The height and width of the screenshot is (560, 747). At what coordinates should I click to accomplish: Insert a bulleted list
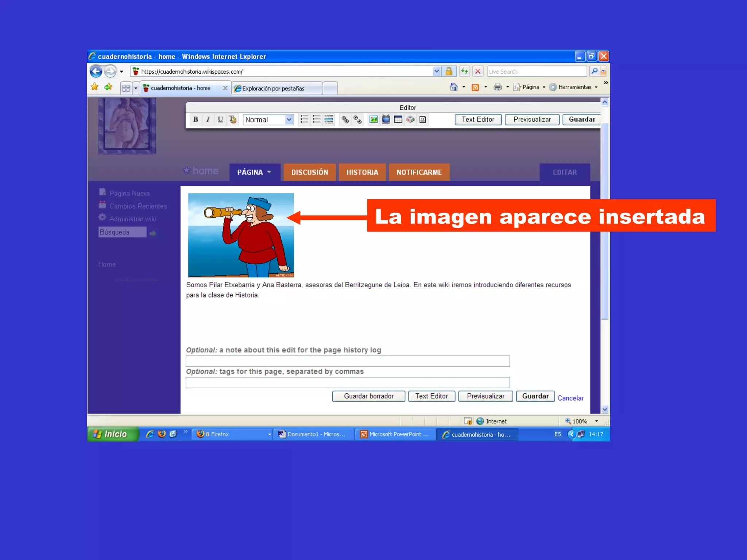tap(317, 119)
